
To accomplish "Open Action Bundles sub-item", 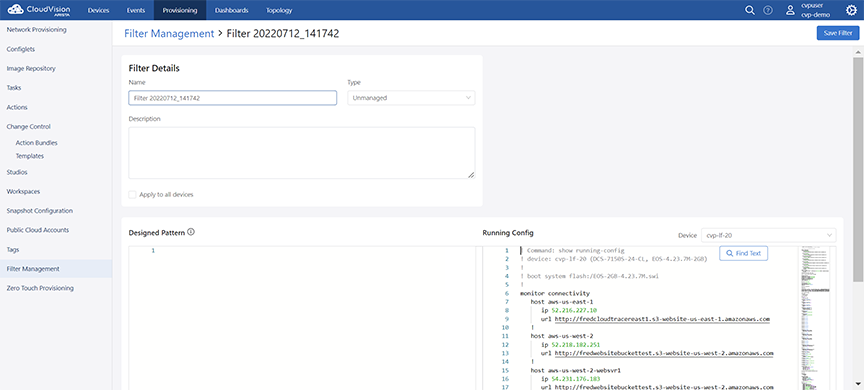I will coord(36,143).
